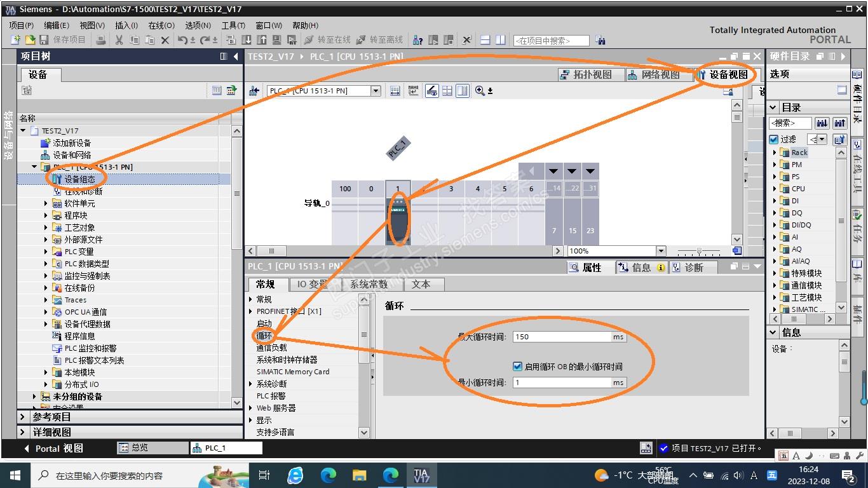Select 通信负载 in properties navigation
This screenshot has height=488, width=868.
click(x=271, y=348)
